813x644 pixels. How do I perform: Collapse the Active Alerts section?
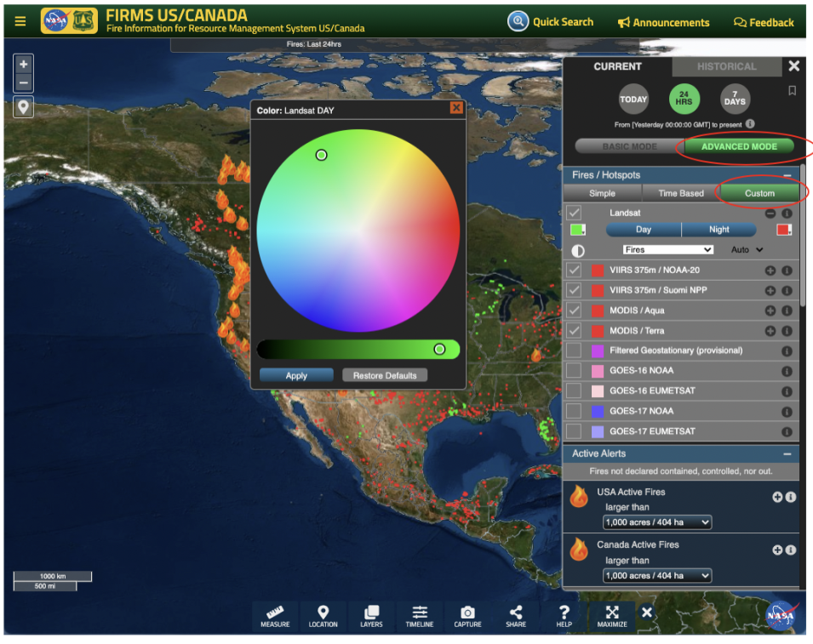point(787,453)
